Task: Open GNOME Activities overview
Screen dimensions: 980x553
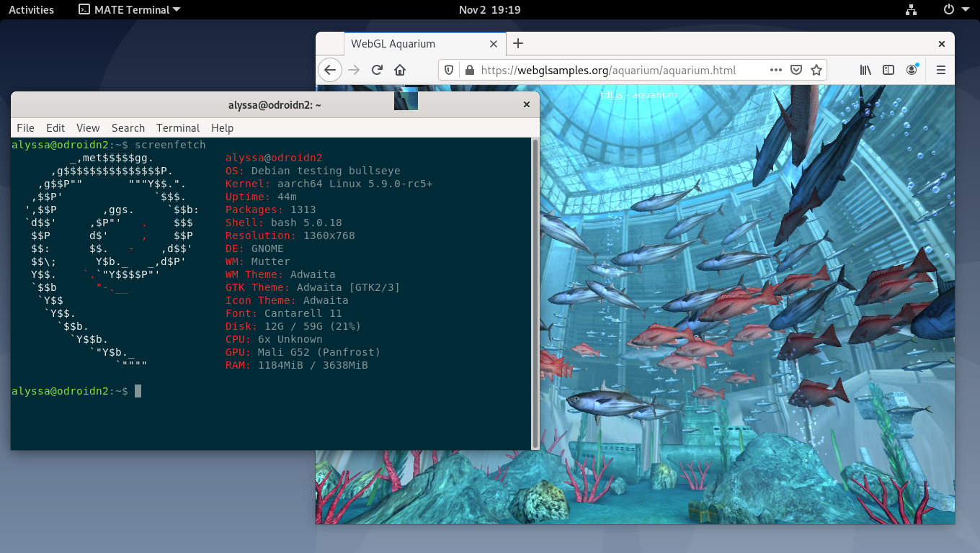Action: tap(31, 9)
